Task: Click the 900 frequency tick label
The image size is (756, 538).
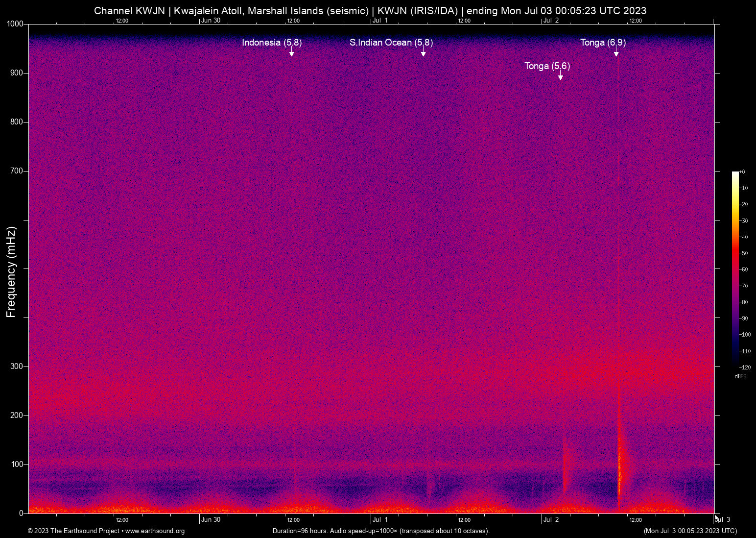Action: tap(17, 73)
